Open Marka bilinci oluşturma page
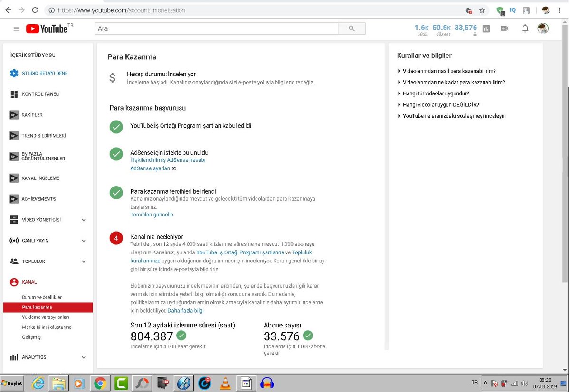570x392 pixels. point(47,327)
